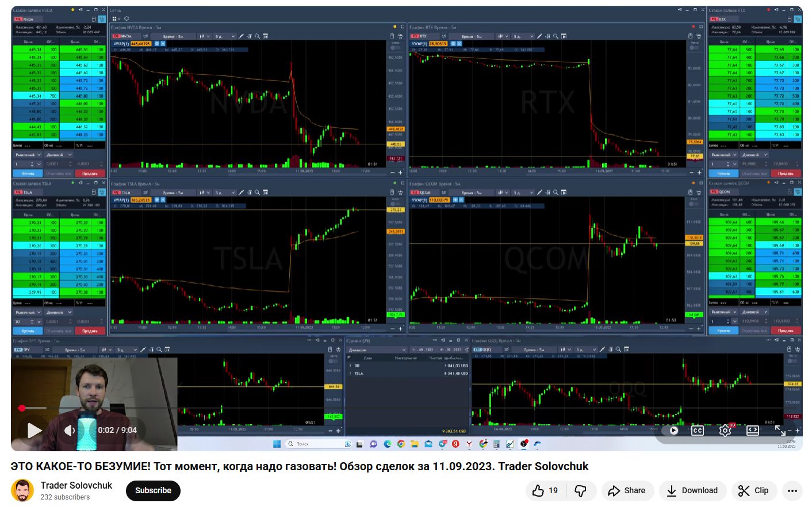Click the magnifier icon on the NVDA chart
The image size is (812, 507).
pos(257,36)
